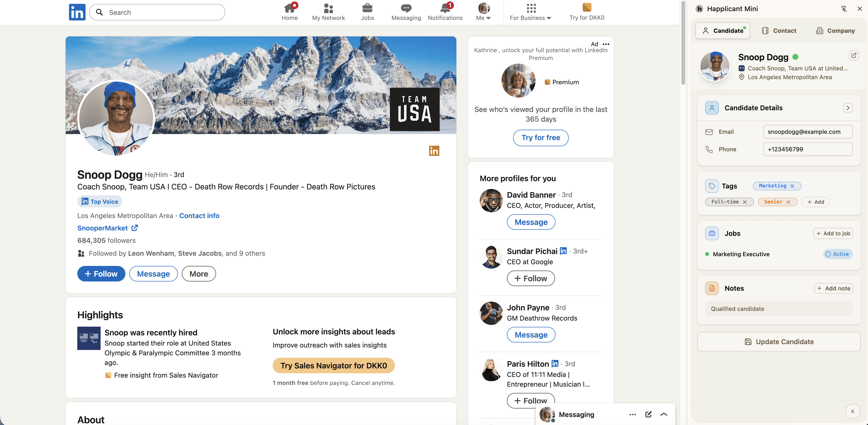868x425 pixels.
Task: Click the Happlicant pin icon in panel header
Action: (x=844, y=9)
